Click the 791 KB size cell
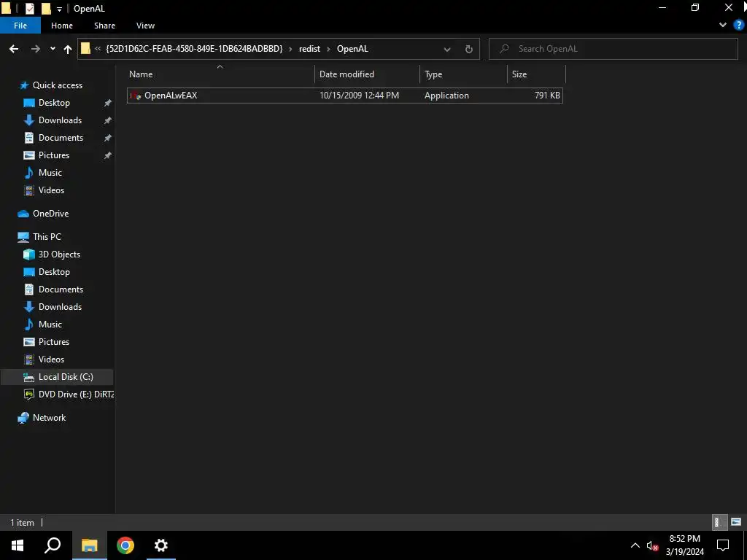 [x=547, y=96]
